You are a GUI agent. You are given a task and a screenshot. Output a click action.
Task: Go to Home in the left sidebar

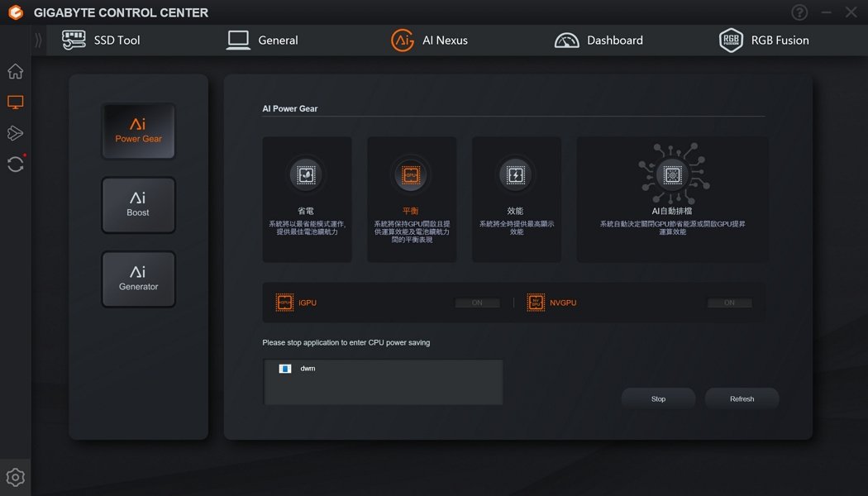(16, 71)
